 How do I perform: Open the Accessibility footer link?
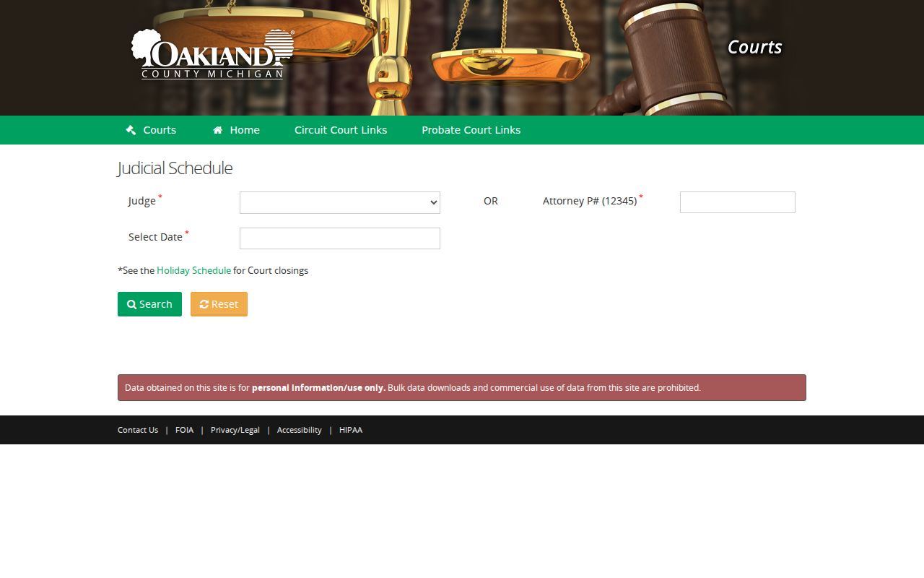pos(300,430)
